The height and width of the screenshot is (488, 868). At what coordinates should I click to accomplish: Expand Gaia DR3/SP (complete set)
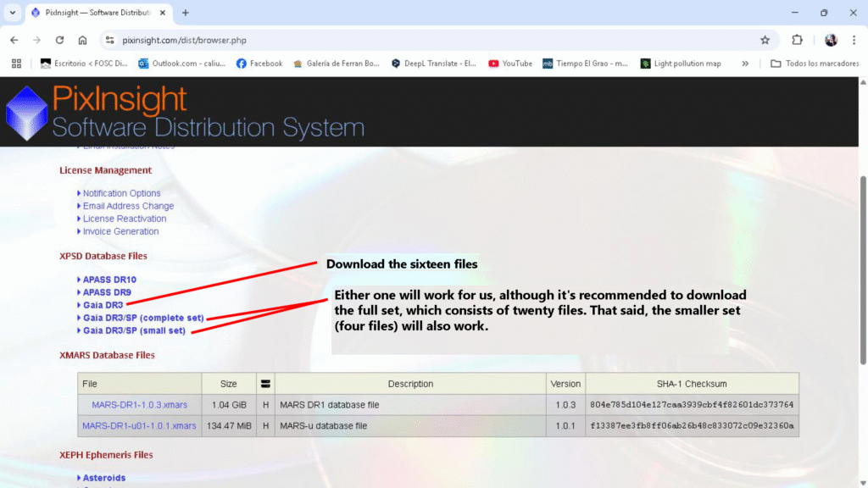pyautogui.click(x=143, y=319)
